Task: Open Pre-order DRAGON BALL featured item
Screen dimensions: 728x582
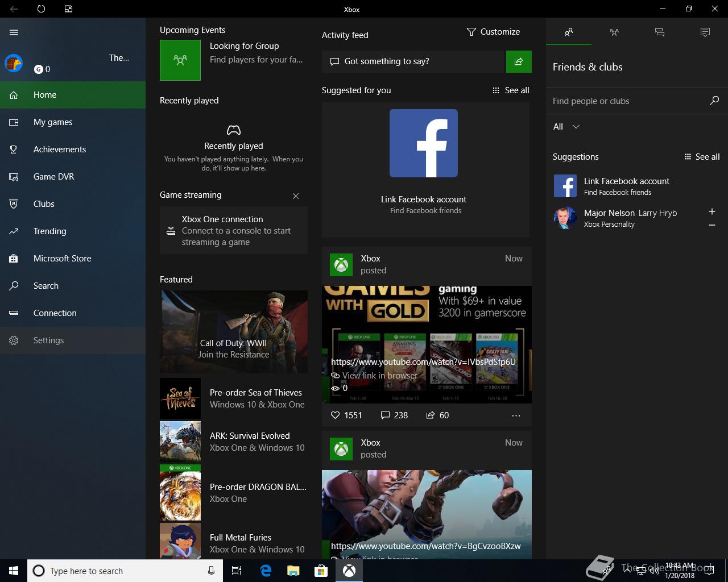Action: pyautogui.click(x=234, y=493)
